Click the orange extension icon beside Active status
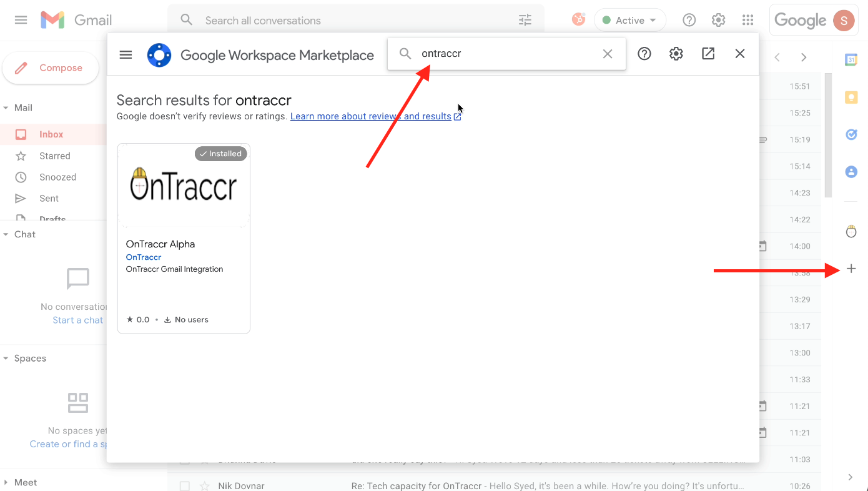Image resolution: width=868 pixels, height=491 pixels. 579,20
